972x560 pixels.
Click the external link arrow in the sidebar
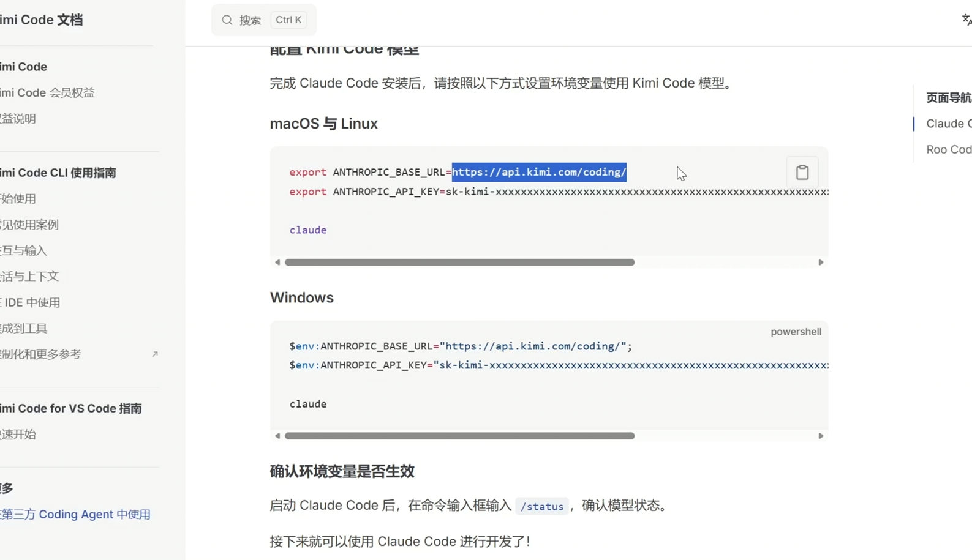click(154, 354)
